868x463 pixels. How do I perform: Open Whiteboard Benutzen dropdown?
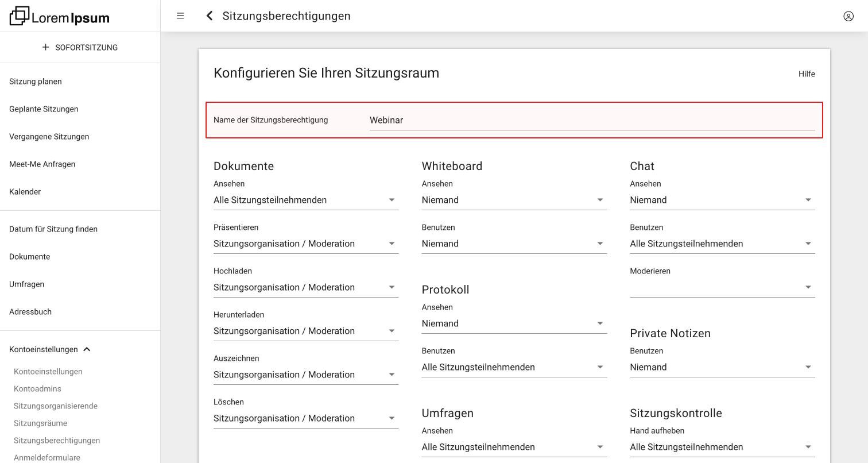point(514,244)
